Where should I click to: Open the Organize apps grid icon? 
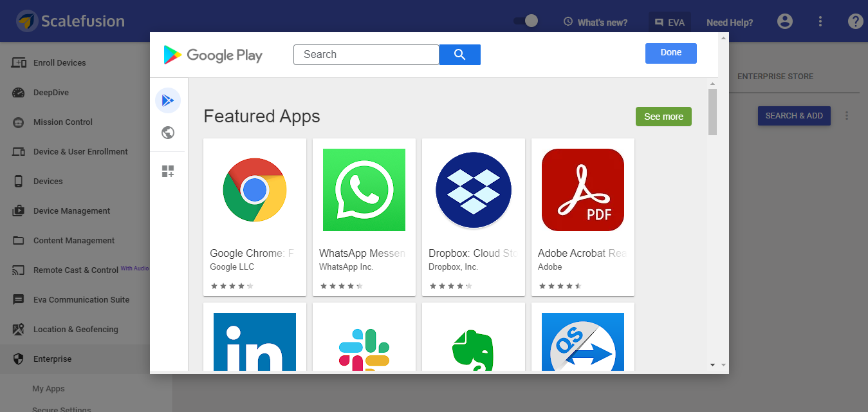coord(168,171)
